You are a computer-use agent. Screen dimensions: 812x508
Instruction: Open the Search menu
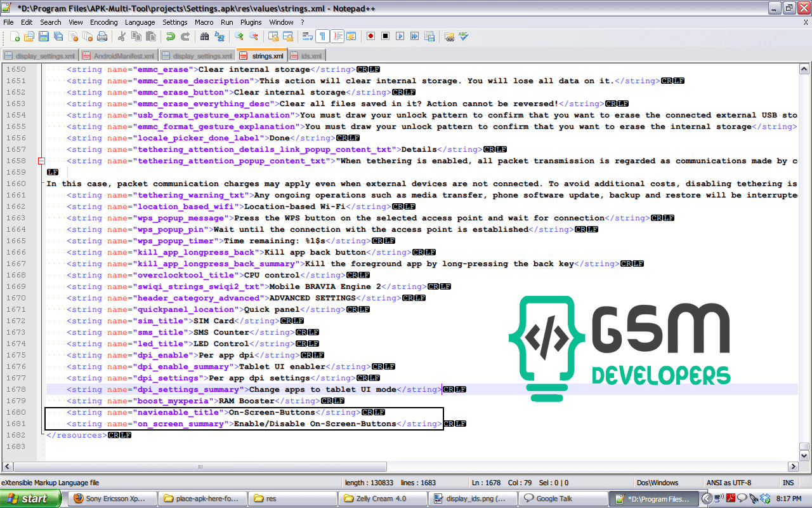tap(51, 22)
